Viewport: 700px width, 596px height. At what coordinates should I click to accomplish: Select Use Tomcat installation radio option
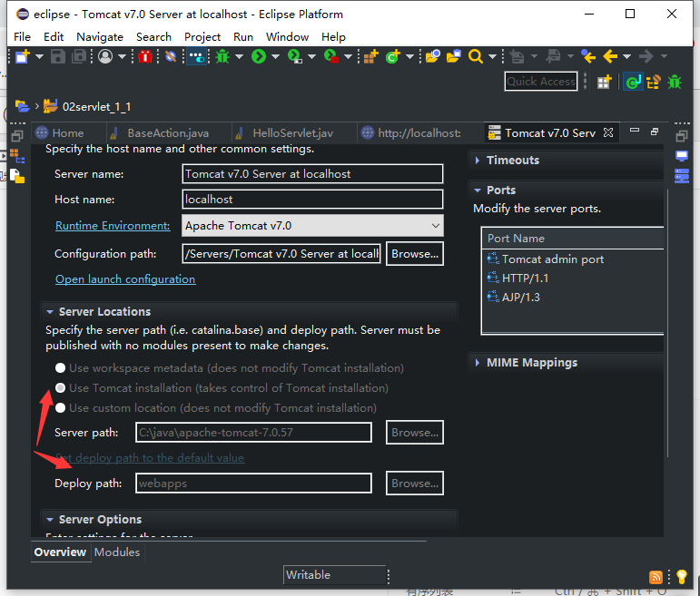60,388
